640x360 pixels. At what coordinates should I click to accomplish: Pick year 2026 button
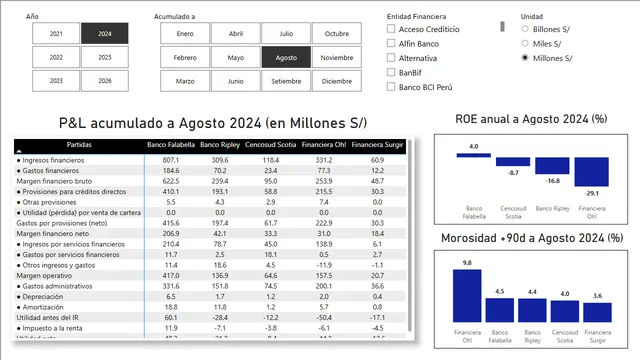104,81
